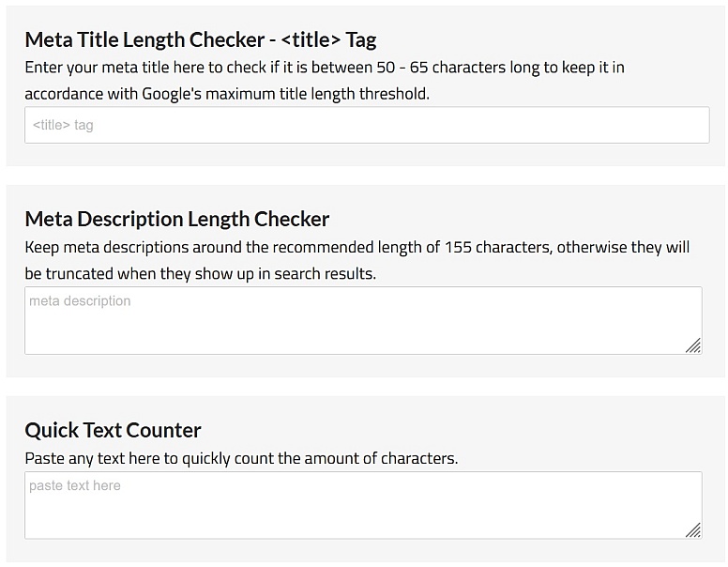Click the Meta Description Length Checker heading

point(176,219)
